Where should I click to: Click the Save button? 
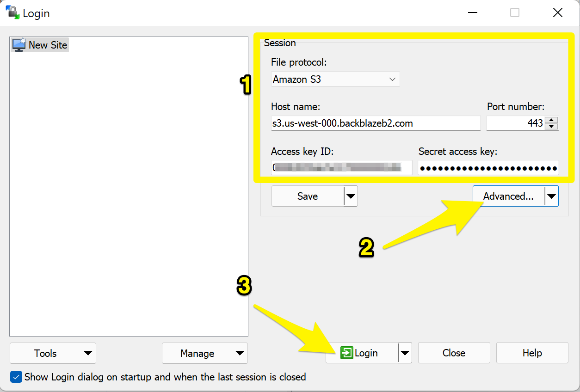pos(308,196)
